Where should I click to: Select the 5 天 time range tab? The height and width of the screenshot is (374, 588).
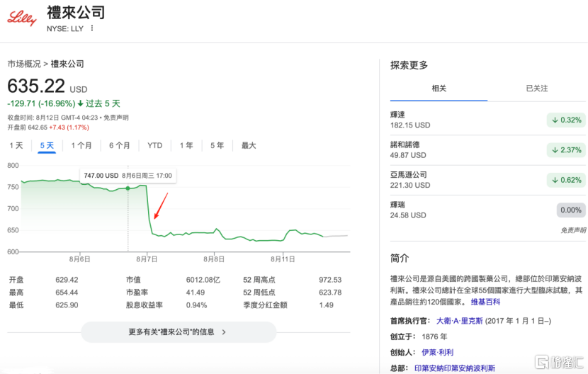(47, 145)
